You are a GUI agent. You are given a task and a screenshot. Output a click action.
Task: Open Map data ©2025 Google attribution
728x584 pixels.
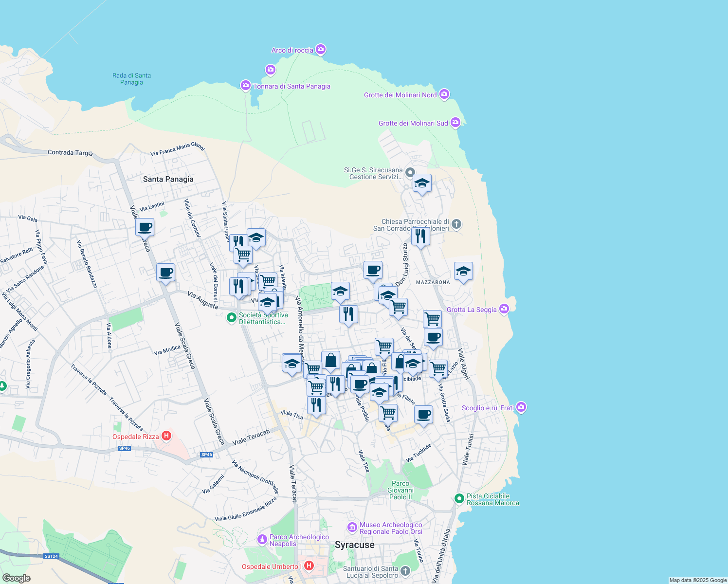(698, 580)
